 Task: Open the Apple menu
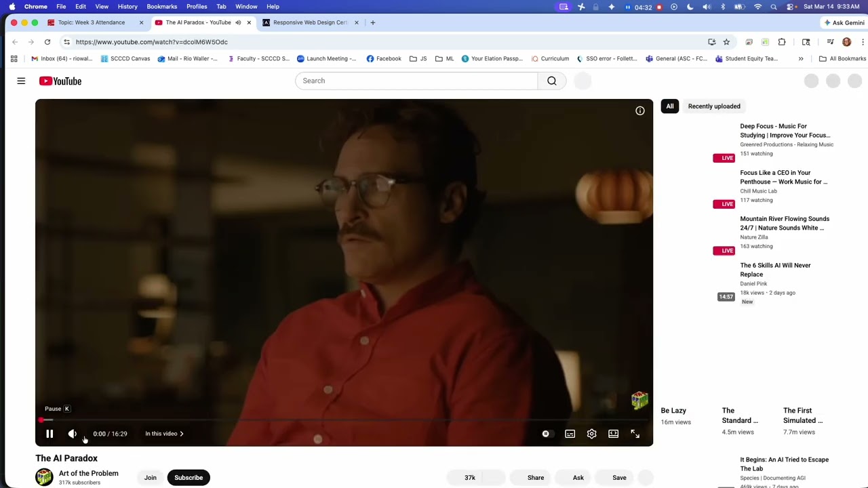pos(12,7)
